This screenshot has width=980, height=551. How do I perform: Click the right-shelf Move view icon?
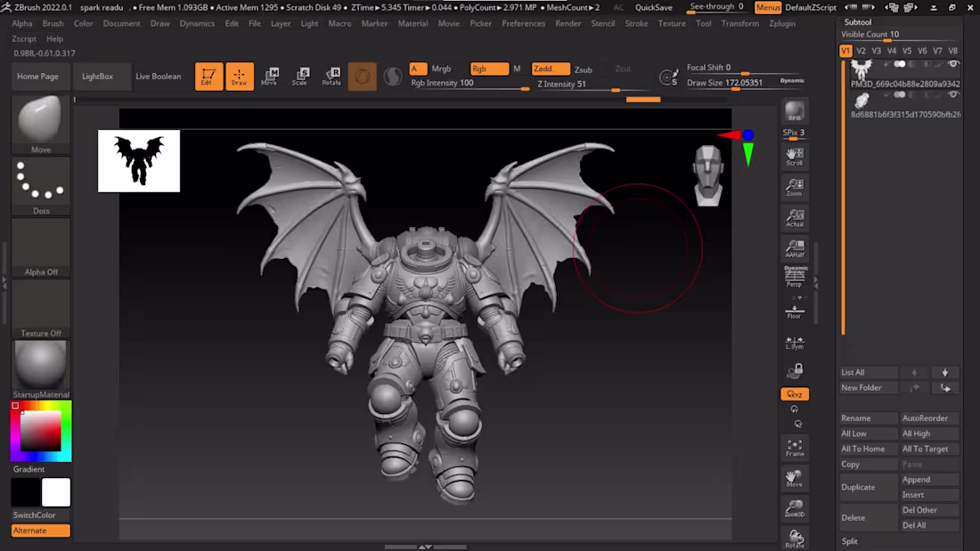(795, 479)
